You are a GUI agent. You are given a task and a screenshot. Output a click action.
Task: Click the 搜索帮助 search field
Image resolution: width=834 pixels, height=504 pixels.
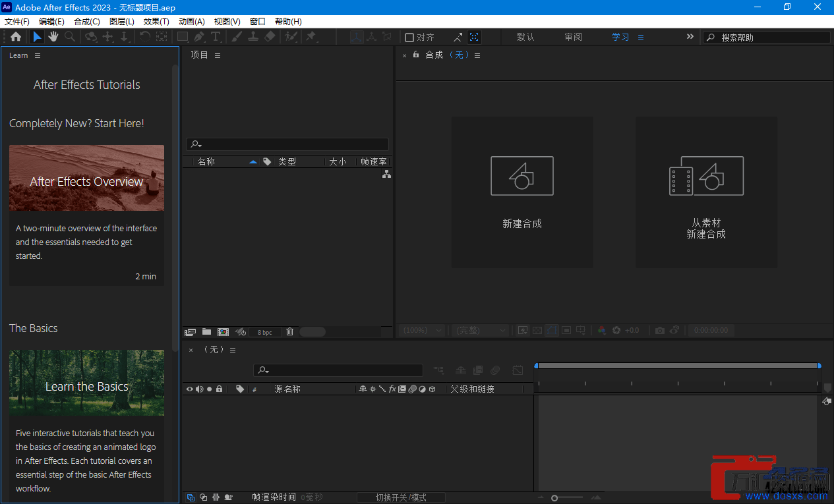click(x=766, y=38)
